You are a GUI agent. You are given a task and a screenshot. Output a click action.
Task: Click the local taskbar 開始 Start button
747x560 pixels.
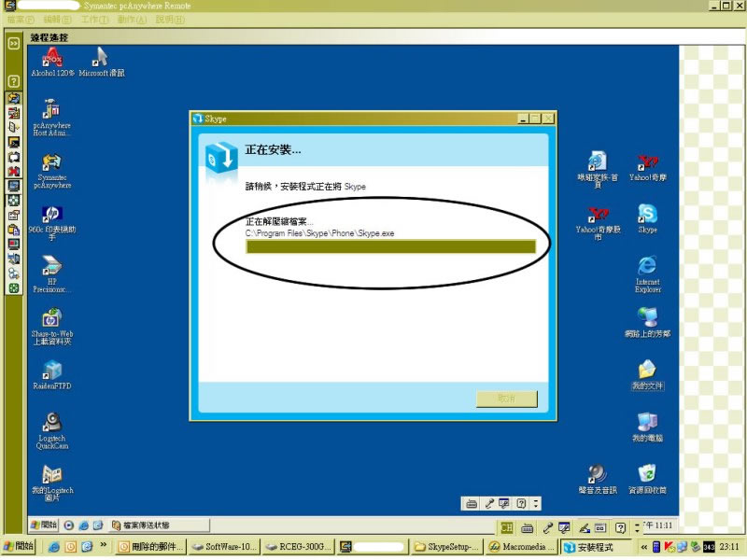[19, 547]
